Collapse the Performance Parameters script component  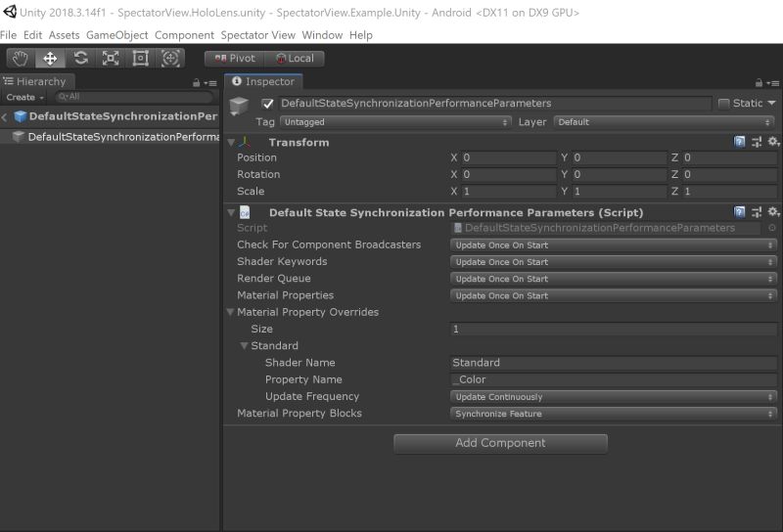point(231,212)
